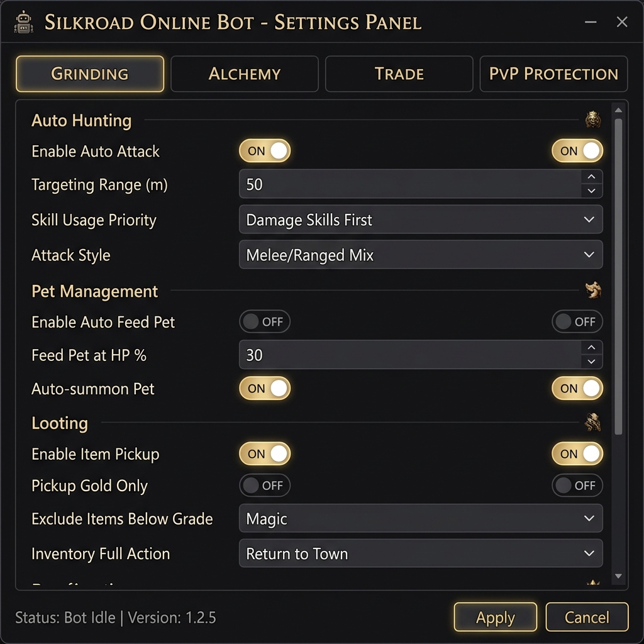Open the Inventory Full Action dropdown
The image size is (644, 644).
tap(420, 554)
